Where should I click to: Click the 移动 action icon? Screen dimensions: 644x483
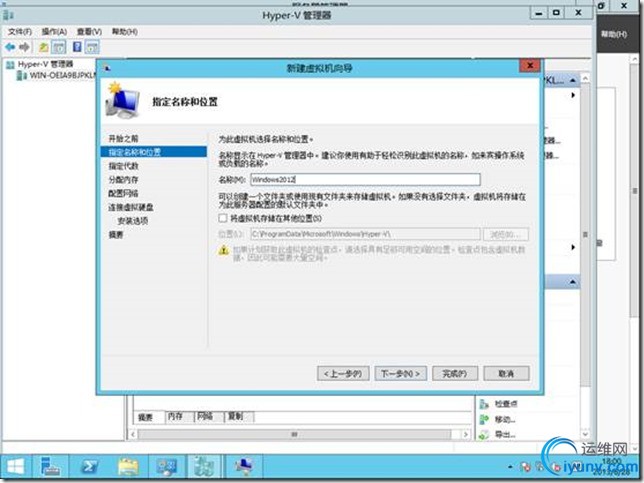[484, 419]
